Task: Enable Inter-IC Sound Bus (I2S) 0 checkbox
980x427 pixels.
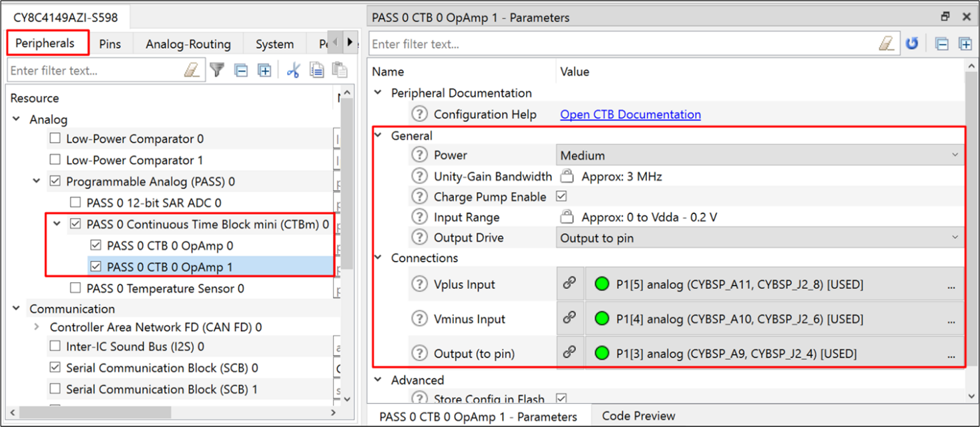Action: (55, 346)
